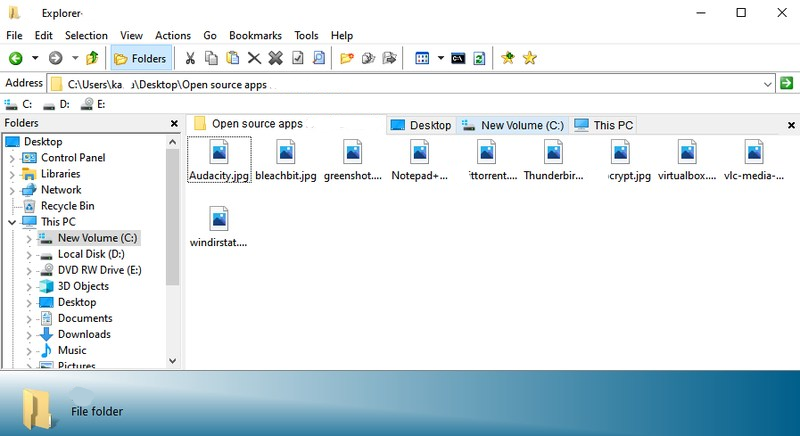Open the Views dropdown arrow in toolbar
The image size is (800, 436).
click(x=440, y=58)
